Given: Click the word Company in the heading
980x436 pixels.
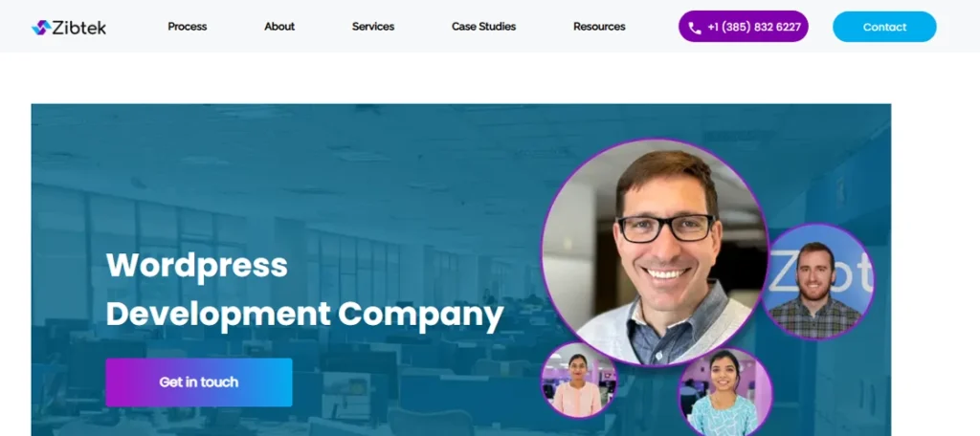Looking at the screenshot, I should (x=421, y=316).
